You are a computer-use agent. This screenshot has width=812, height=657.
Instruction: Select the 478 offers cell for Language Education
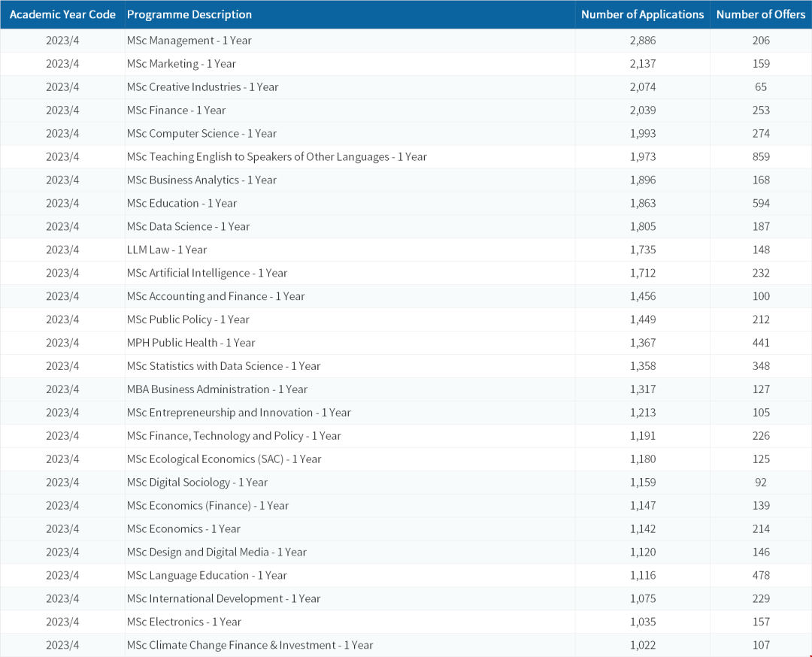[x=761, y=575]
